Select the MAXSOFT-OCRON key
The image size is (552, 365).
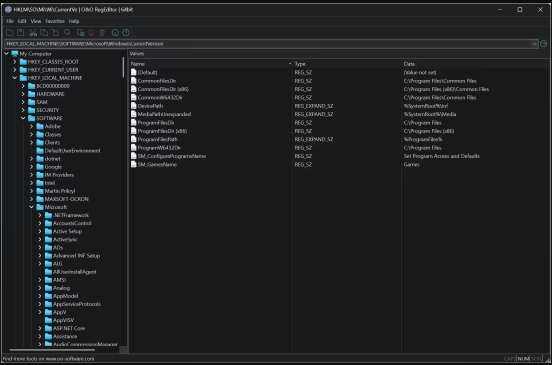tap(67, 199)
